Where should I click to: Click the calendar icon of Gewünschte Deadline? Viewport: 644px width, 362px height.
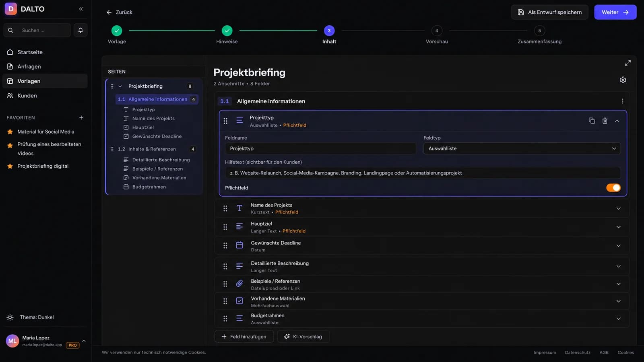pyautogui.click(x=239, y=245)
